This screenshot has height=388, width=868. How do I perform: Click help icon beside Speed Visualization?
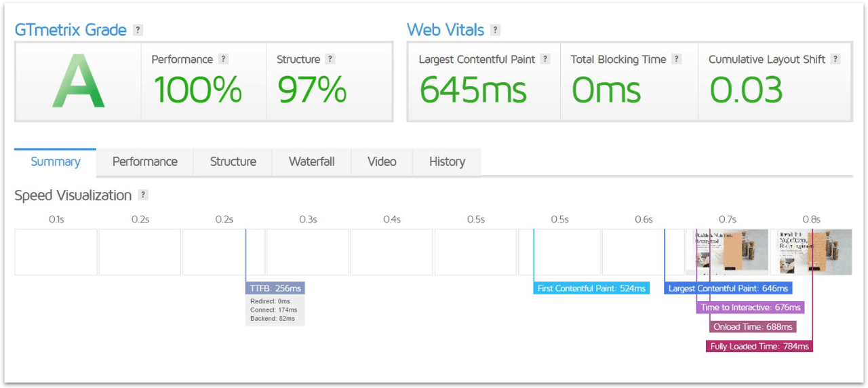click(x=143, y=195)
